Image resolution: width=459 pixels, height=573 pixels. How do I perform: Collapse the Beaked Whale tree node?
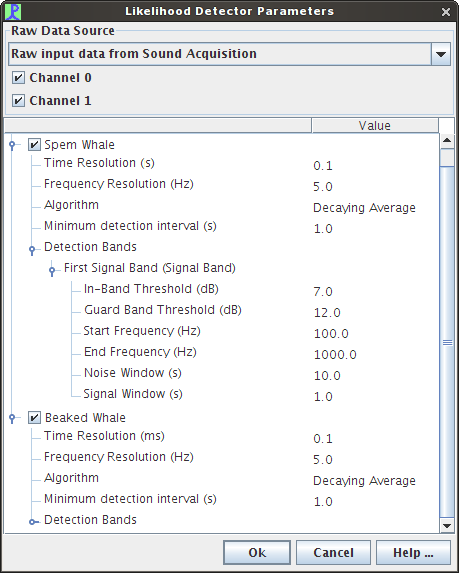click(12, 418)
